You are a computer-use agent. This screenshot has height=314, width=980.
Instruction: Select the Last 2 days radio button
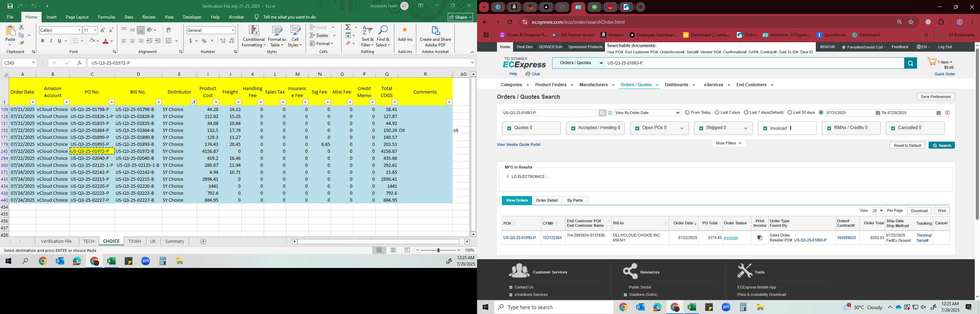coord(717,113)
